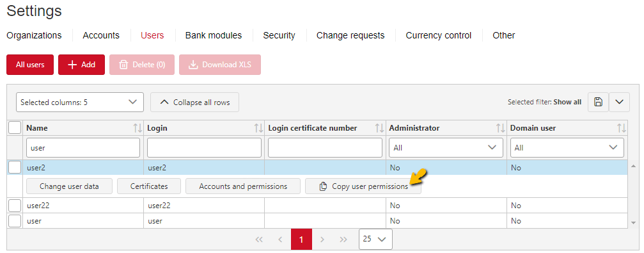Viewport: 644px width, 253px height.
Task: Jump to last page double arrow
Action: (x=344, y=240)
